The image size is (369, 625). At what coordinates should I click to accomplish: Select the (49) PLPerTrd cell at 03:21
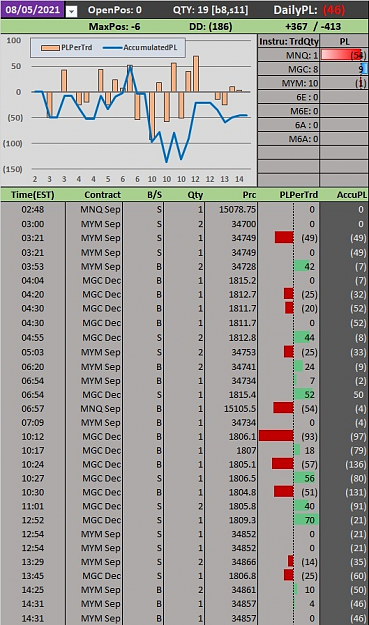[x=288, y=238]
